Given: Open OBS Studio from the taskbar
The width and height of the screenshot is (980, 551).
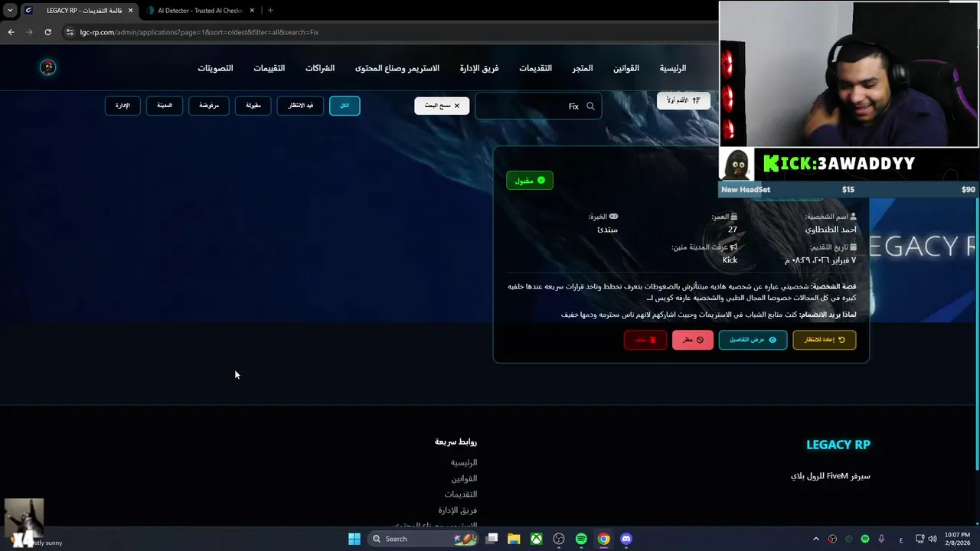Looking at the screenshot, I should pyautogui.click(x=559, y=539).
